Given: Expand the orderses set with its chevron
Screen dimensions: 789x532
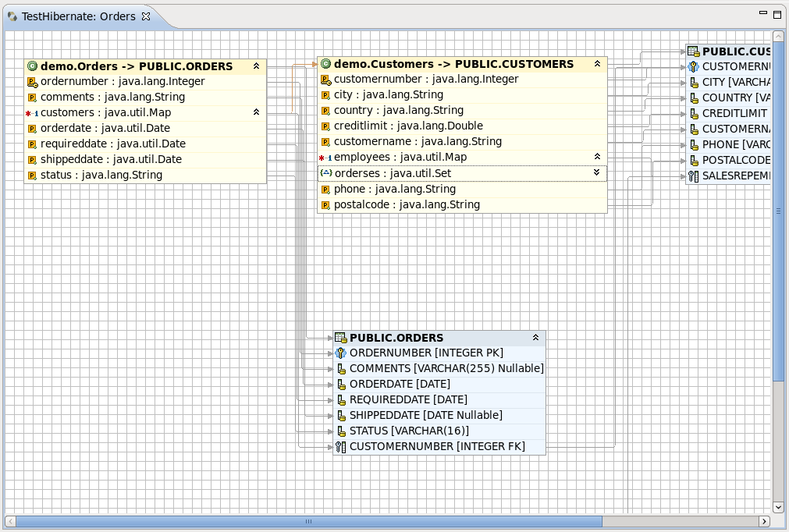Looking at the screenshot, I should [x=597, y=173].
